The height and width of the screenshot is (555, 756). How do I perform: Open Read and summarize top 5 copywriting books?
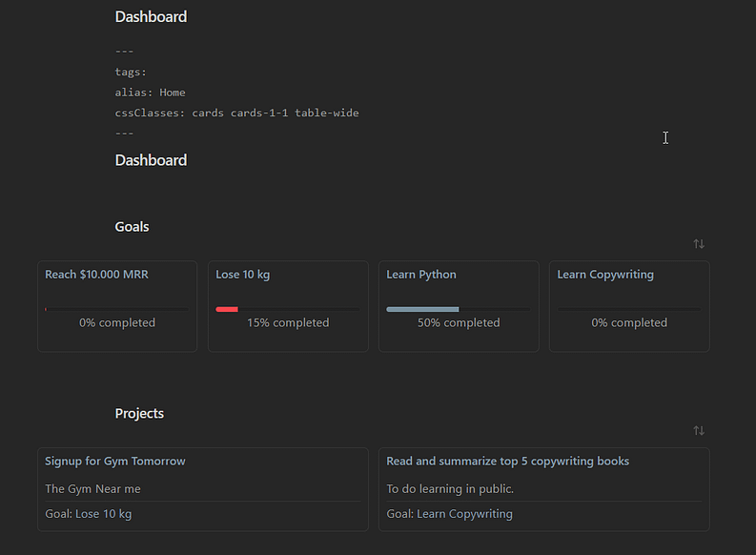[x=507, y=462]
